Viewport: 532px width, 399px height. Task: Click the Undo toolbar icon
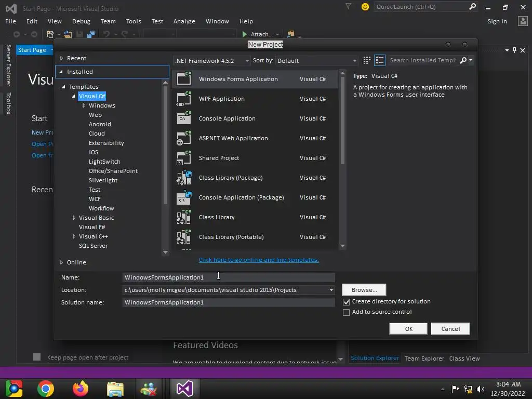107,34
